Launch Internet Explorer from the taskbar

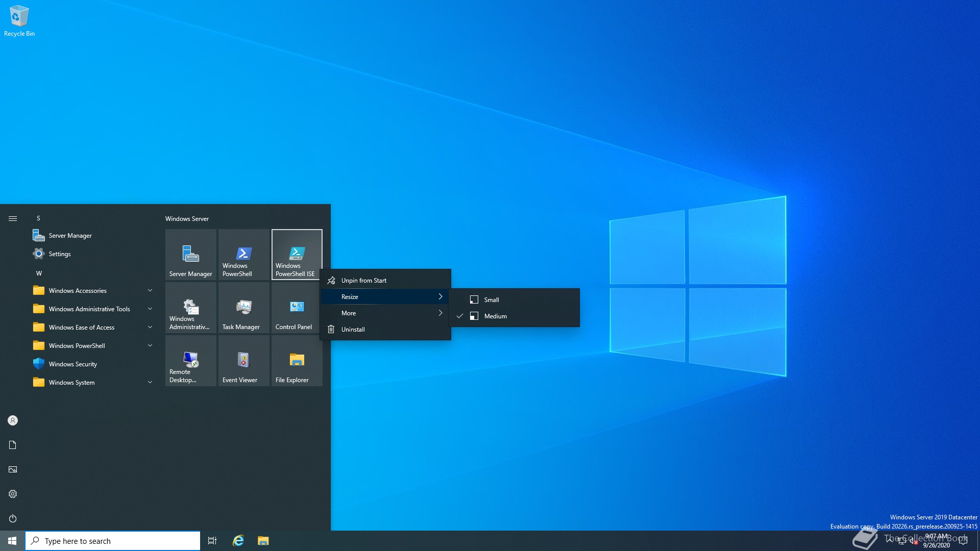point(238,541)
